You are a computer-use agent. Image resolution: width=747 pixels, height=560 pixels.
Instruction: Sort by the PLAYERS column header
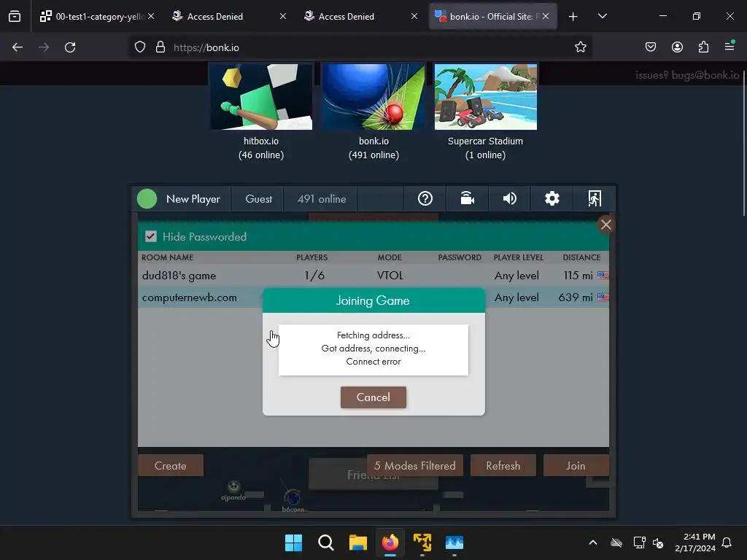311,257
